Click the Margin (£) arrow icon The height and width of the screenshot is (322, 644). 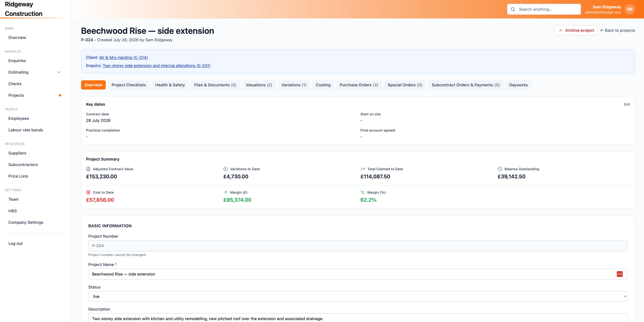(x=225, y=192)
